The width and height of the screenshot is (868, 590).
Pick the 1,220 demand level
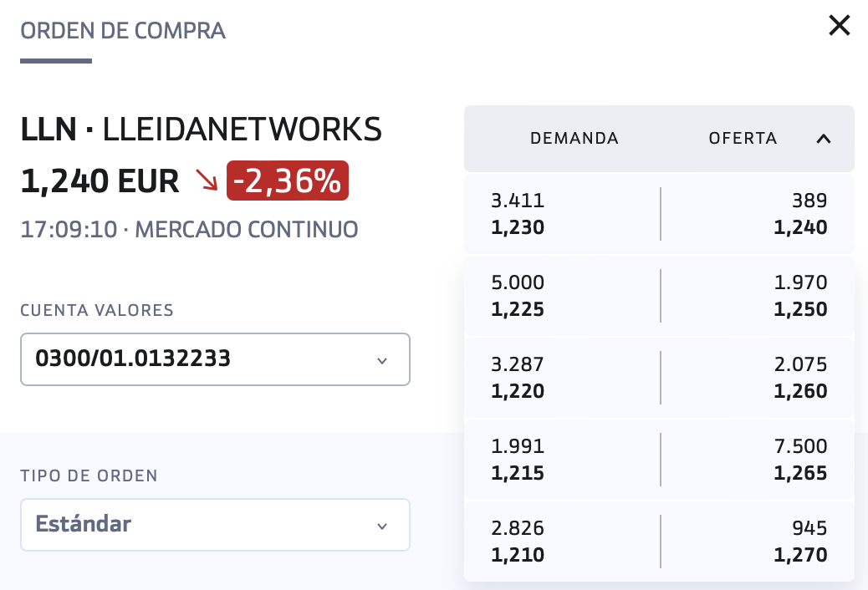coord(518,391)
